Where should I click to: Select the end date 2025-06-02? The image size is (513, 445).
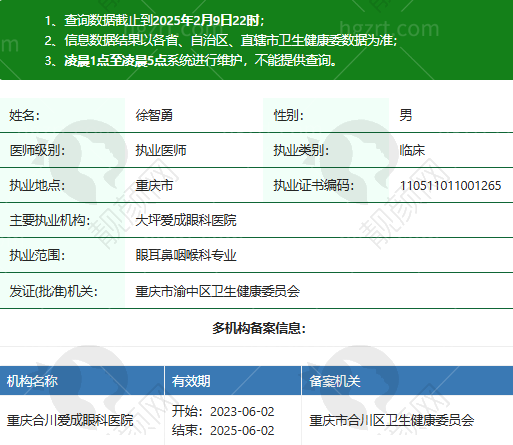(x=242, y=431)
